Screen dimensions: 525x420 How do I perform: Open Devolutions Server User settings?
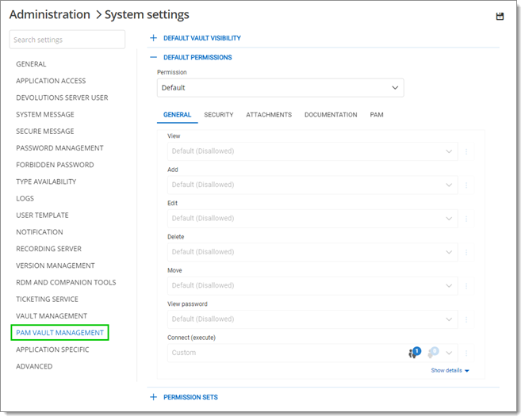[62, 97]
